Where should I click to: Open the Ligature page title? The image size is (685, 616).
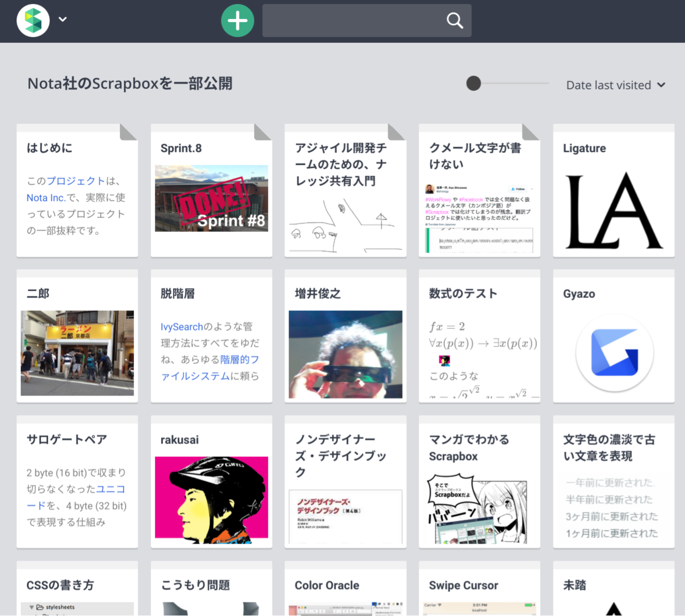[584, 148]
